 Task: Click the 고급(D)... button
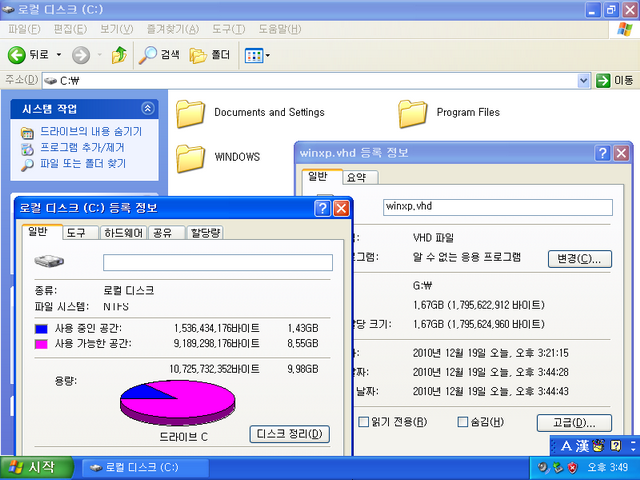[574, 423]
